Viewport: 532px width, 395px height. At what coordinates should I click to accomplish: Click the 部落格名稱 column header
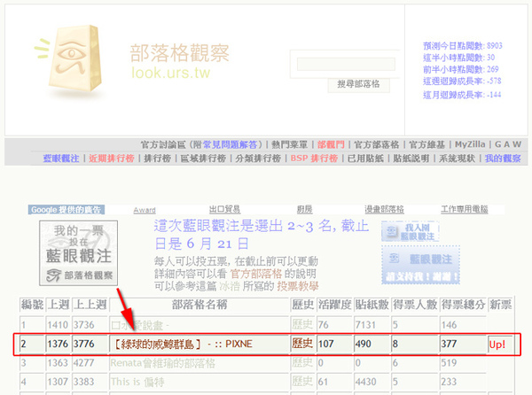coord(199,305)
